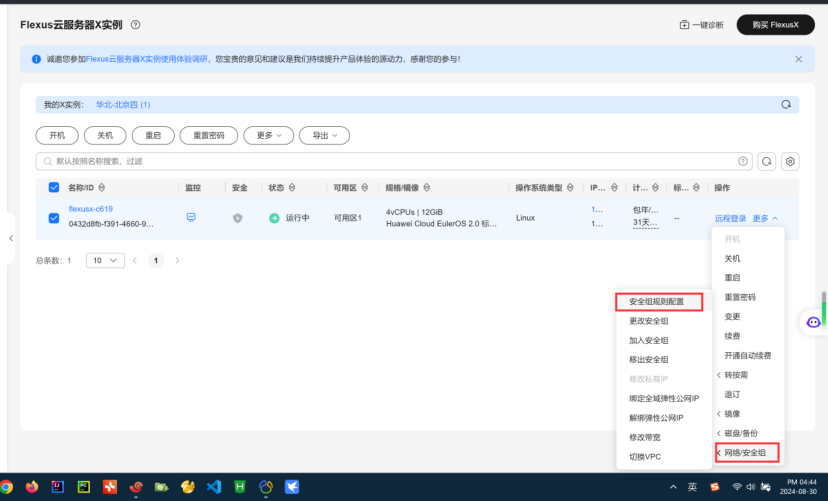The height and width of the screenshot is (501, 828).
Task: Select 加入安全组 in the submenu
Action: [x=648, y=341]
